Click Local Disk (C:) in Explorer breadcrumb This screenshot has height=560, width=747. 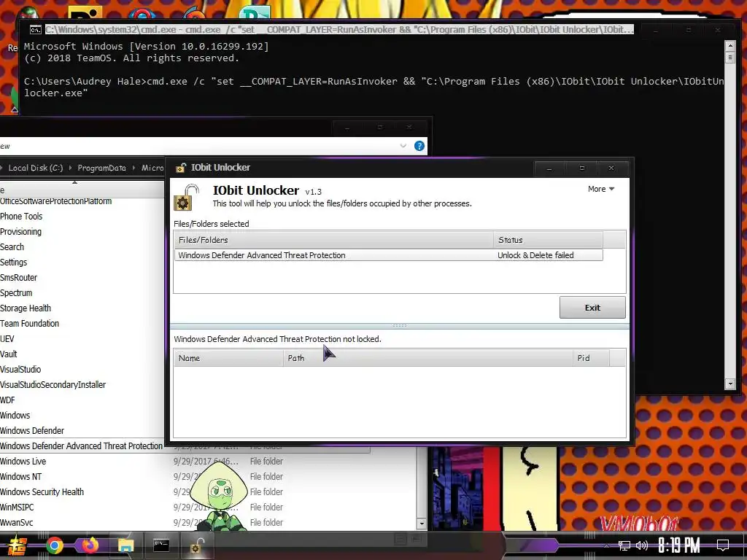point(36,168)
